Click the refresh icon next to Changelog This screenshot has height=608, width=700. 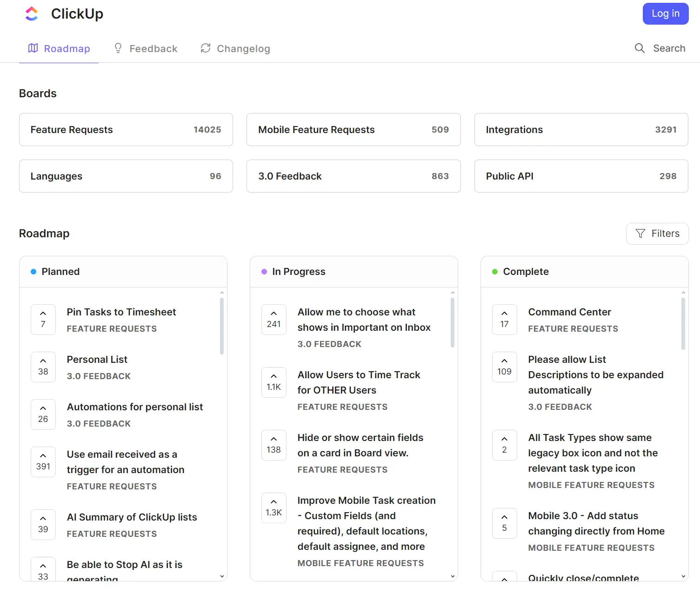point(205,48)
